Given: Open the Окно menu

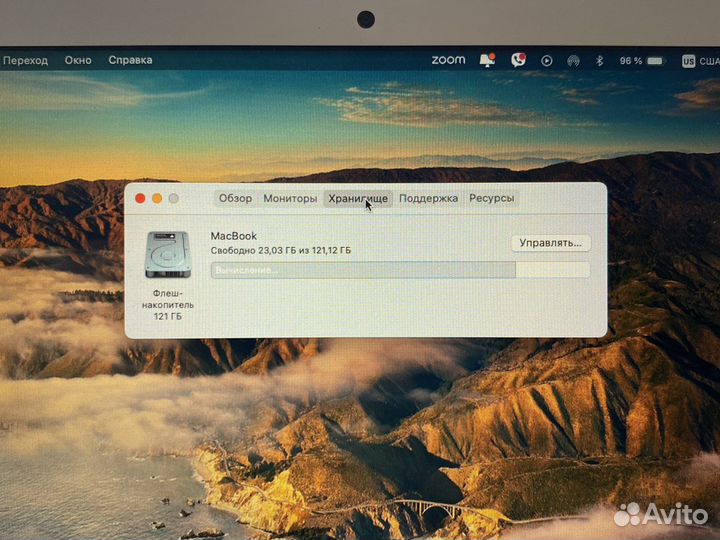Looking at the screenshot, I should pyautogui.click(x=78, y=60).
